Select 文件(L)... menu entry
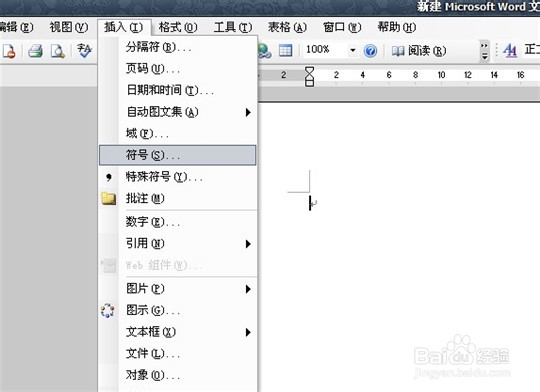 coord(178,354)
